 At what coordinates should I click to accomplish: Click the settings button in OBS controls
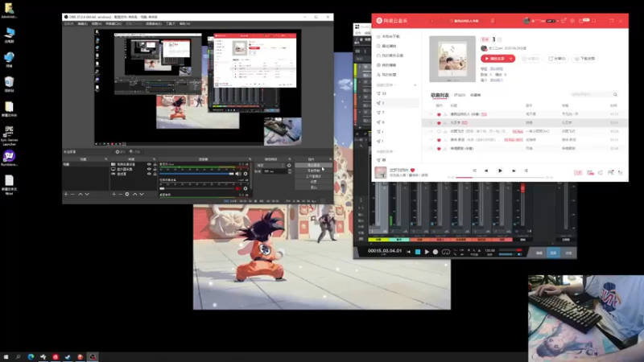tap(313, 182)
